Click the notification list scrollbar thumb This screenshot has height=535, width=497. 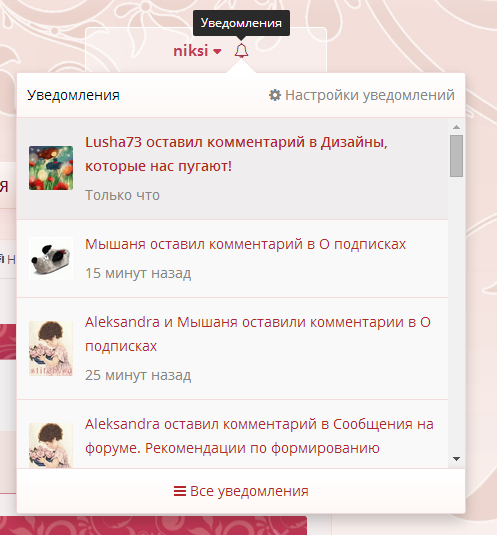[456, 156]
